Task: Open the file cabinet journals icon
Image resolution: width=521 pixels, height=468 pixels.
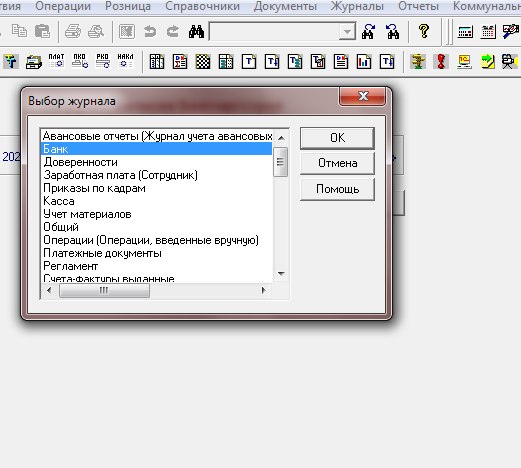Action: [x=34, y=62]
